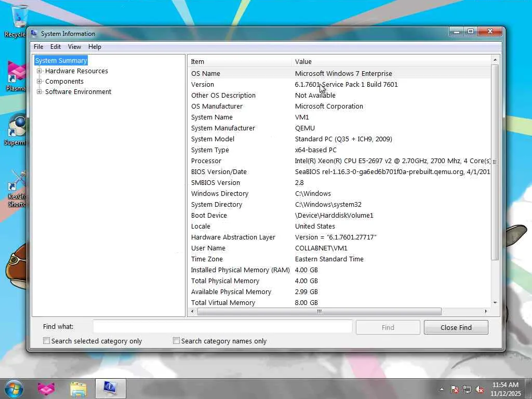Viewport: 532px width, 399px height.
Task: Select the Installed Physical Memory (RAM) row
Action: click(x=339, y=270)
